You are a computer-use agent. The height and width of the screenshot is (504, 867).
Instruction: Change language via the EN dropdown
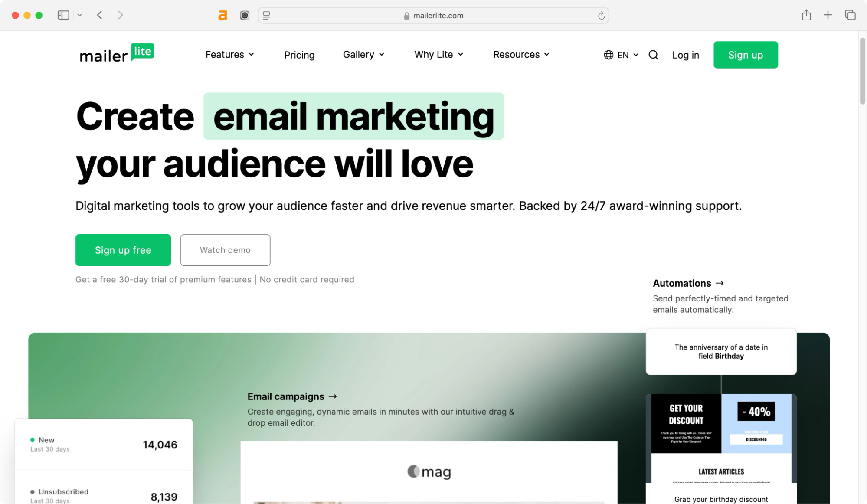623,55
